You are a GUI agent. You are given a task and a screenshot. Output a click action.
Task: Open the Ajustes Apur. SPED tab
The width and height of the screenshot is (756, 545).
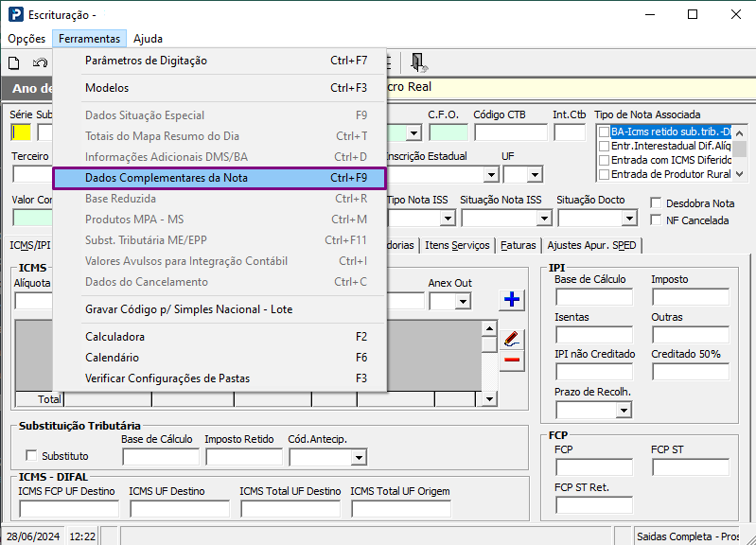(x=591, y=245)
